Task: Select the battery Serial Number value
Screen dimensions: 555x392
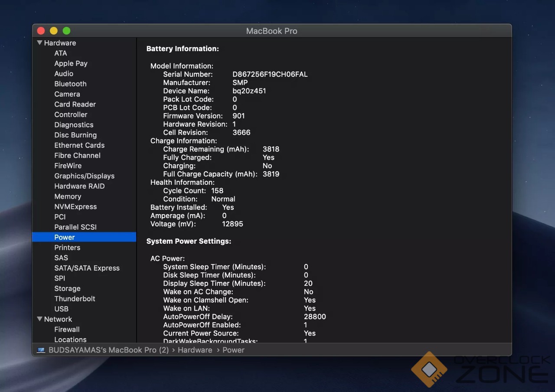Action: click(x=270, y=74)
